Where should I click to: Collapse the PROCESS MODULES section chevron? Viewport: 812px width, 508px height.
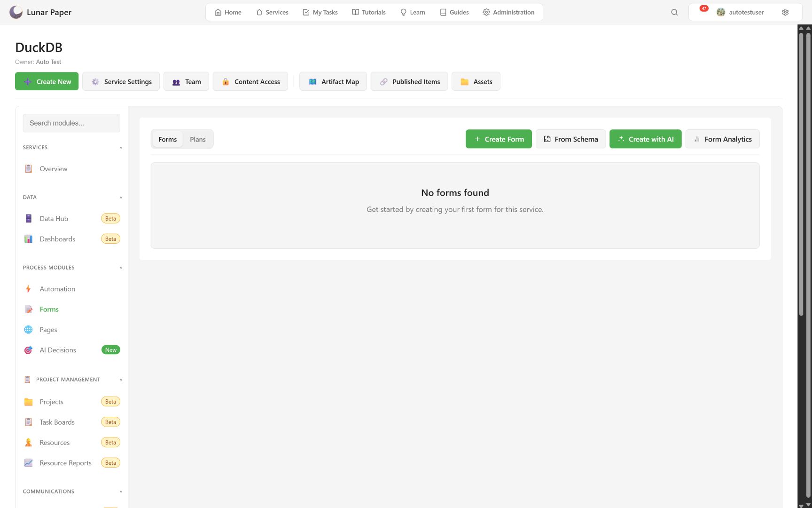tap(121, 268)
